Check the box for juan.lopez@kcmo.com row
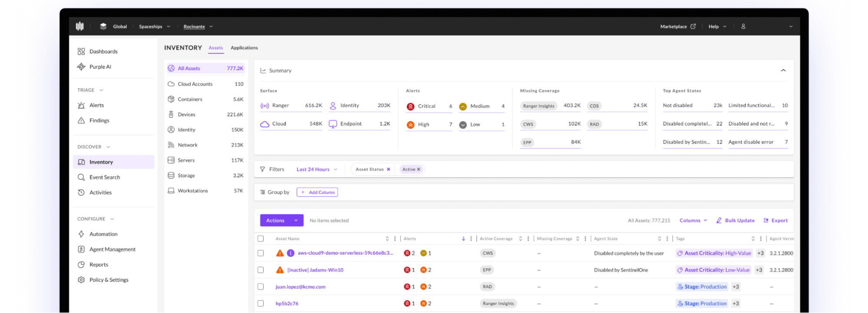868x313 pixels. click(x=261, y=287)
